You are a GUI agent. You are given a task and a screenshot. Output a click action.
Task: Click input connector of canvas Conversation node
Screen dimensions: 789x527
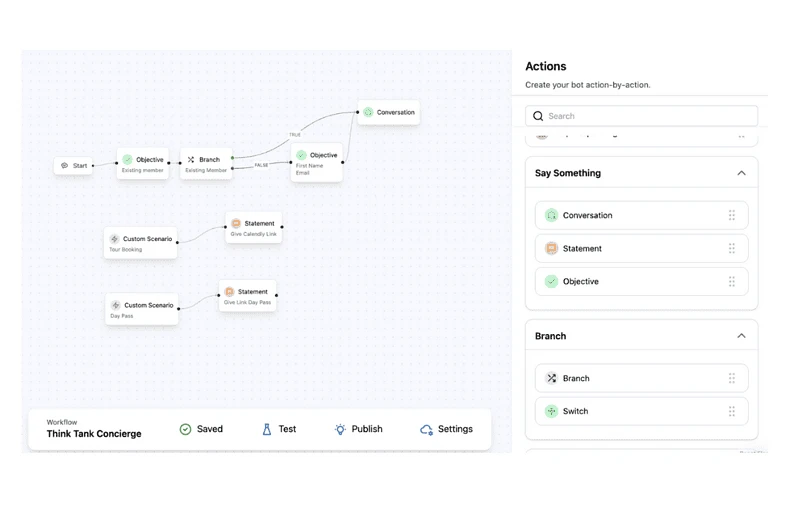pyautogui.click(x=358, y=112)
